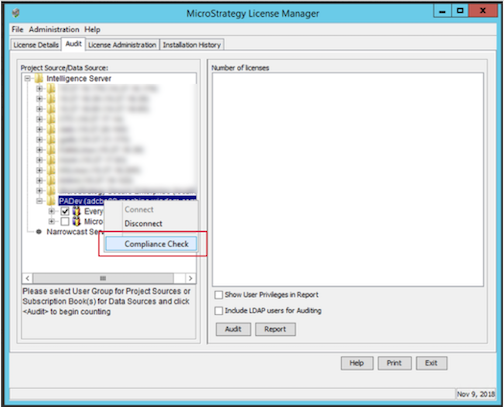Click the Audit button

point(233,329)
